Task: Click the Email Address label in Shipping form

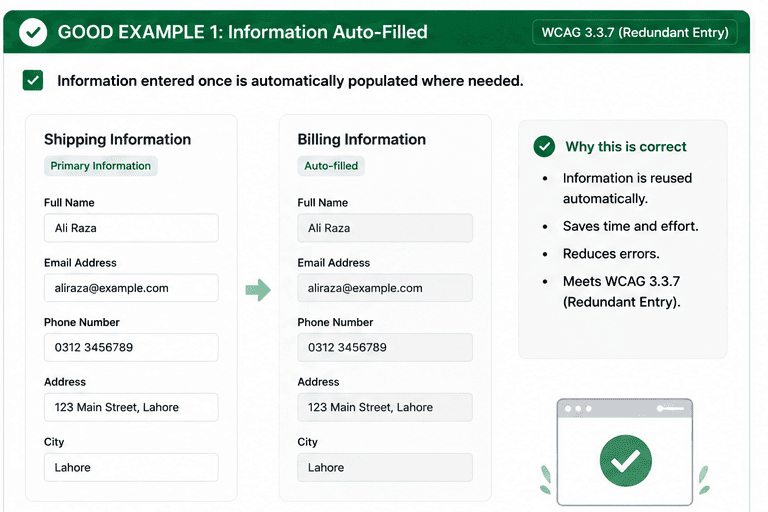Action: pyautogui.click(x=80, y=263)
